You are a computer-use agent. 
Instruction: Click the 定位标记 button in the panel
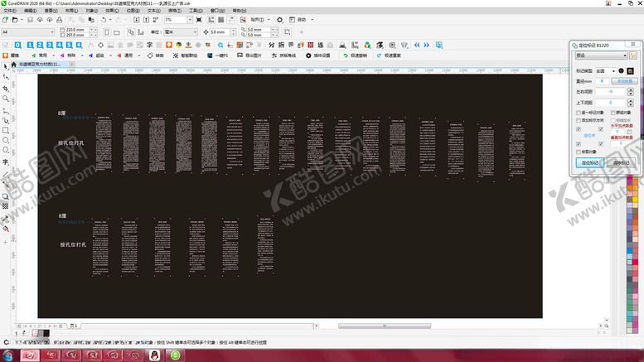pyautogui.click(x=590, y=163)
